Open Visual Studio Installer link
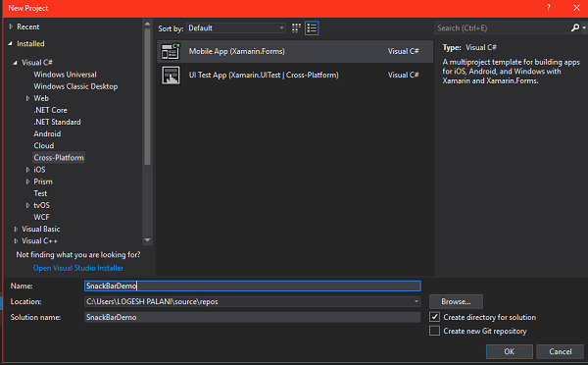The width and height of the screenshot is (588, 365). (78, 268)
